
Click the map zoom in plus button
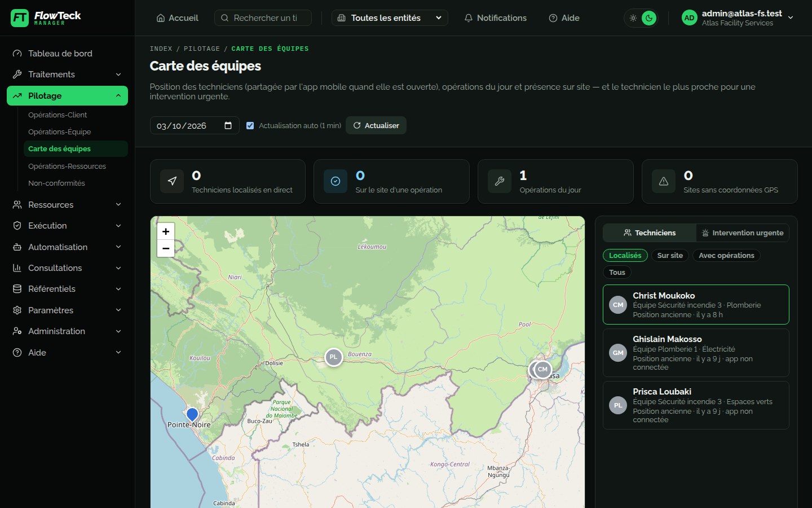166,231
